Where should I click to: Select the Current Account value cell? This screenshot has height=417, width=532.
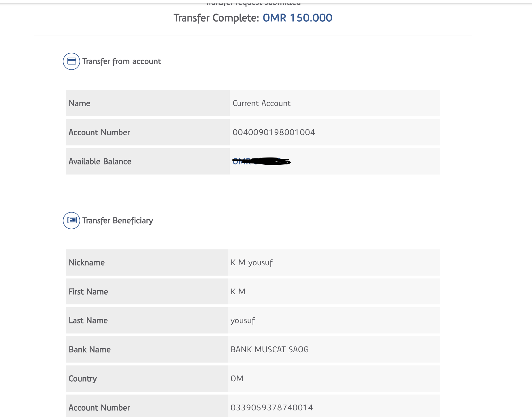pyautogui.click(x=261, y=103)
